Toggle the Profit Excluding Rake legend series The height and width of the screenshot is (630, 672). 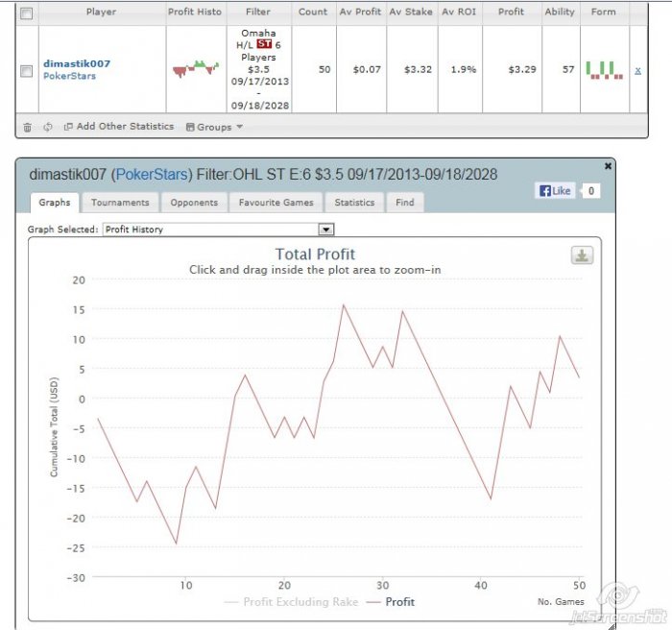pos(292,602)
